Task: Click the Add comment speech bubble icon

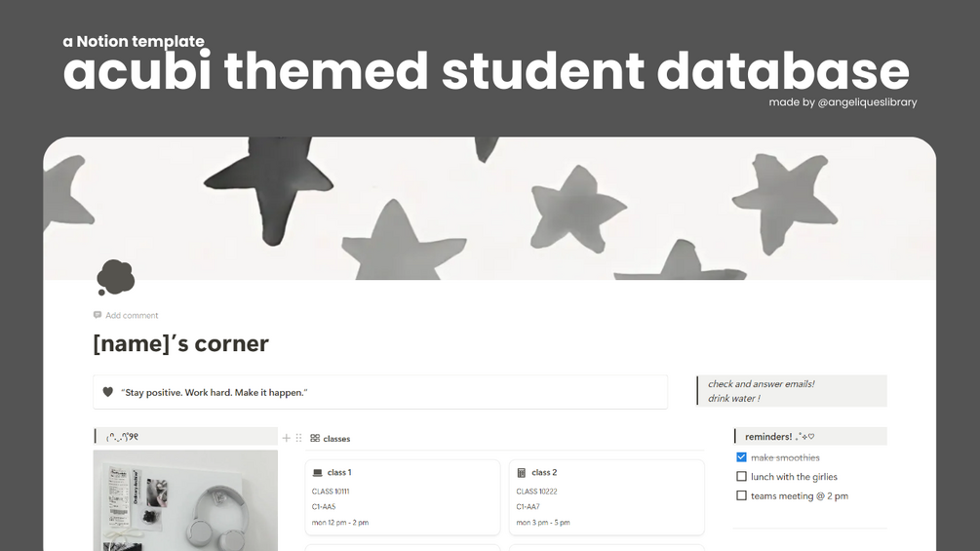Action: 98,315
